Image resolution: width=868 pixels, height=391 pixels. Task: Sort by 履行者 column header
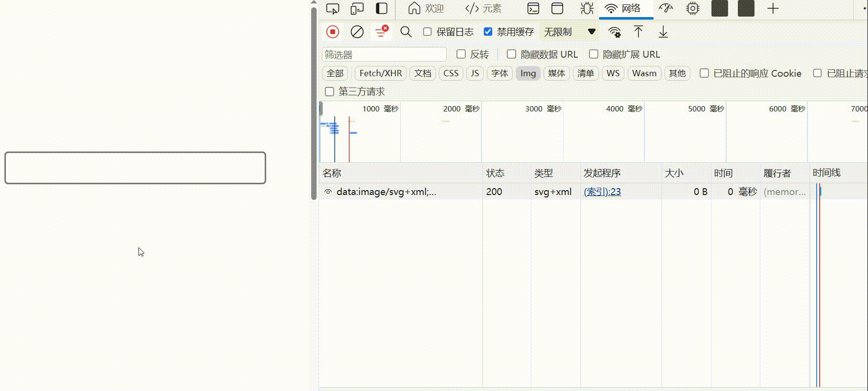[784, 173]
